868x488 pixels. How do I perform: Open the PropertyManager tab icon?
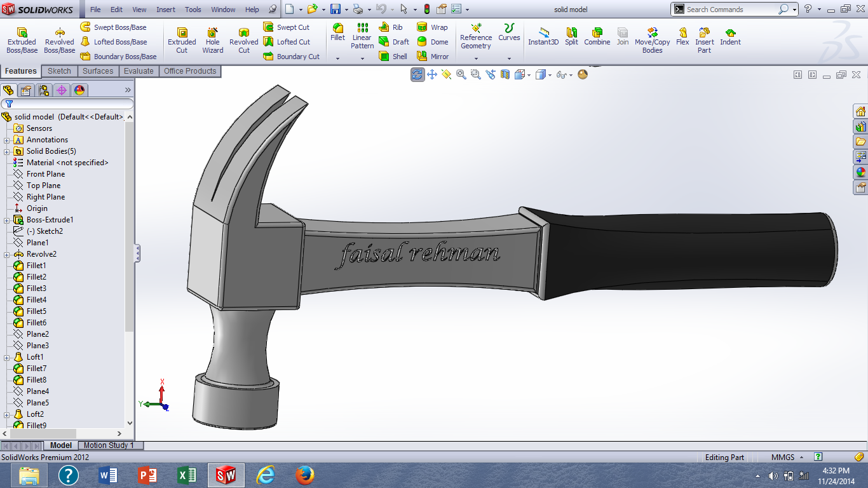pyautogui.click(x=26, y=90)
